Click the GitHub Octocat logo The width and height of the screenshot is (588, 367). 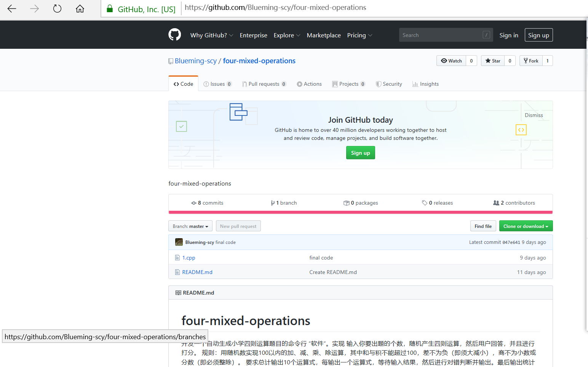(x=175, y=35)
